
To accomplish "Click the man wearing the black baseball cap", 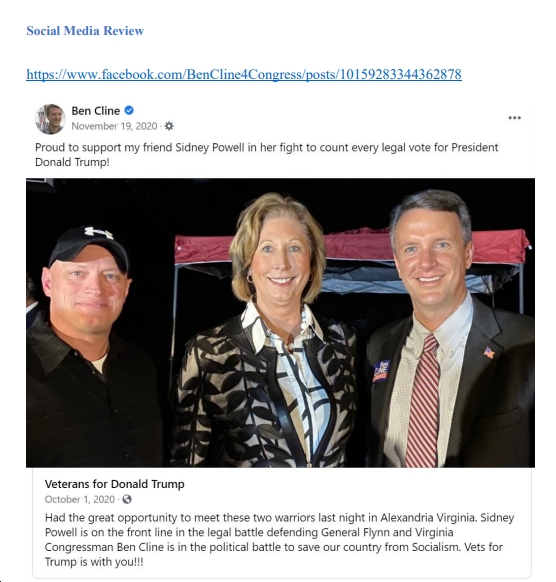I will click(x=91, y=347).
